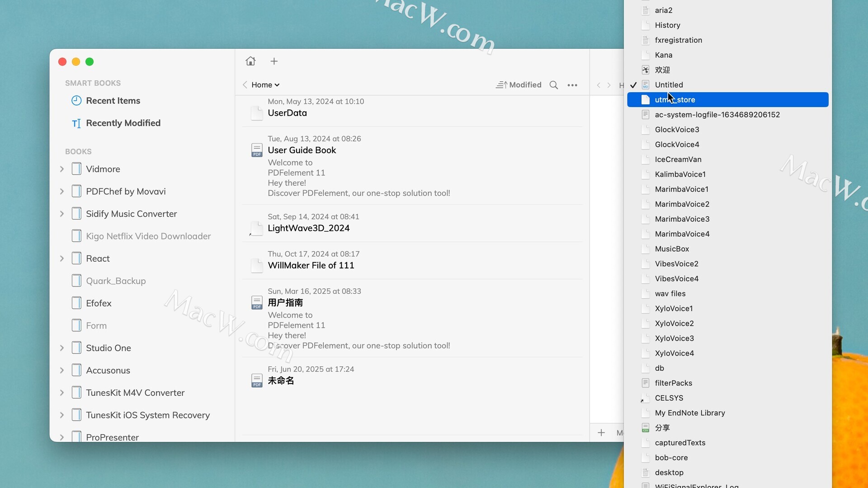Open search in the Home list toolbar

tap(553, 85)
